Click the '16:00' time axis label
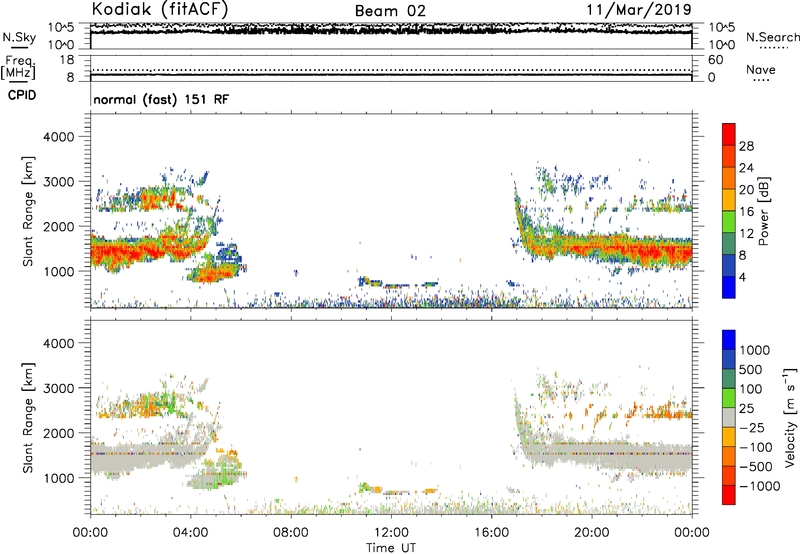The height and width of the screenshot is (554, 800). [x=491, y=533]
